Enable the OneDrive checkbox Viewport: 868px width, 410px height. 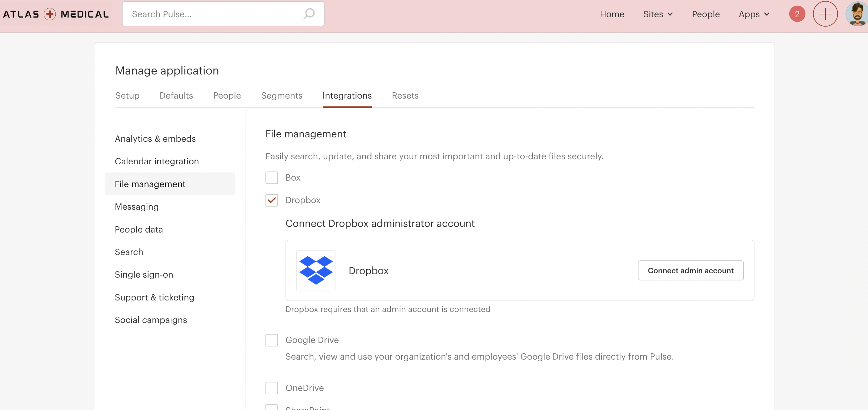click(272, 388)
